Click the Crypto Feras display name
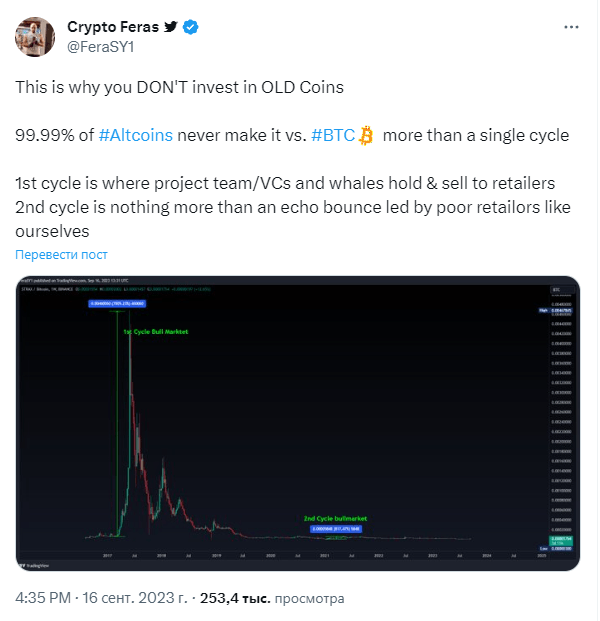The image size is (600, 621). 110,27
